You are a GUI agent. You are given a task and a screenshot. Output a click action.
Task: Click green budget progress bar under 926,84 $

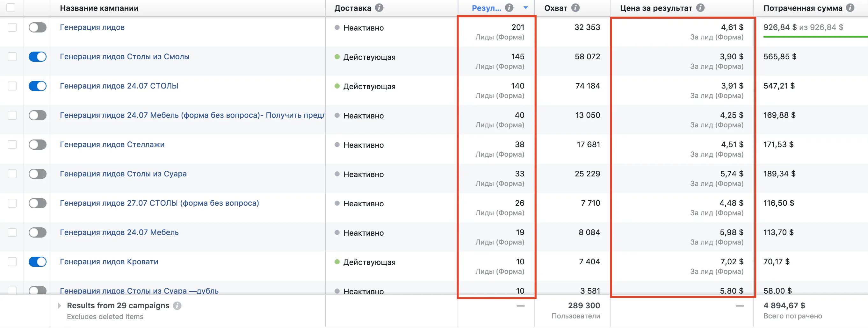point(815,36)
